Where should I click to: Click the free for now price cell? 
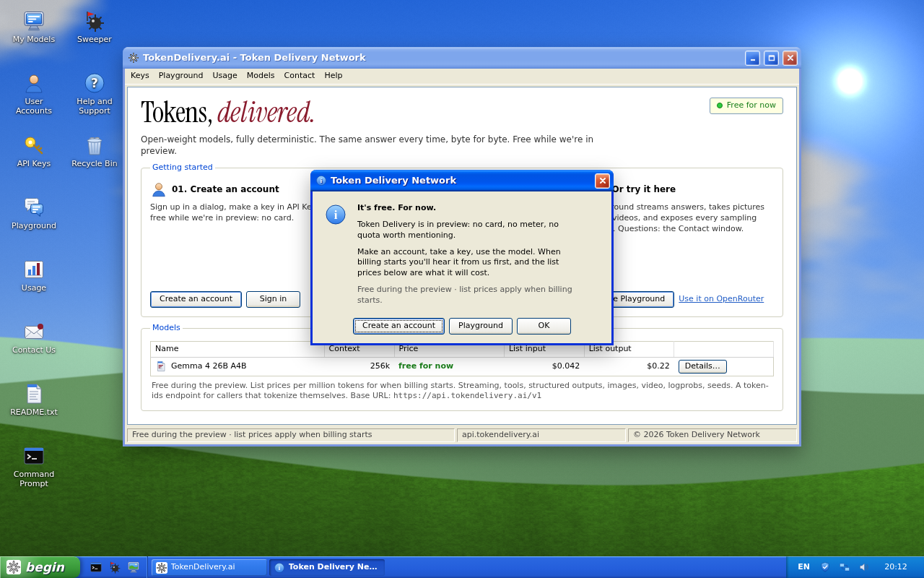pyautogui.click(x=426, y=366)
